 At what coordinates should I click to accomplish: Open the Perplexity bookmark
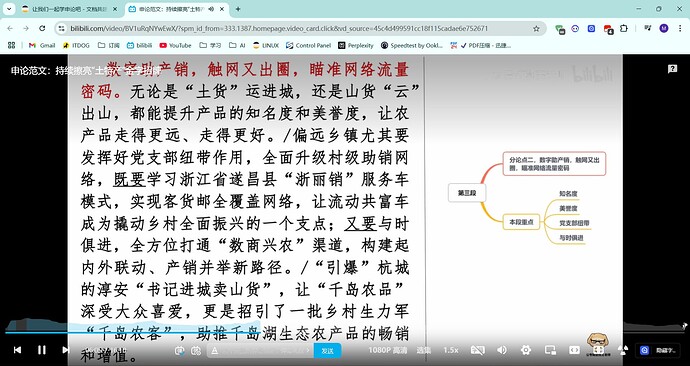pyautogui.click(x=356, y=45)
